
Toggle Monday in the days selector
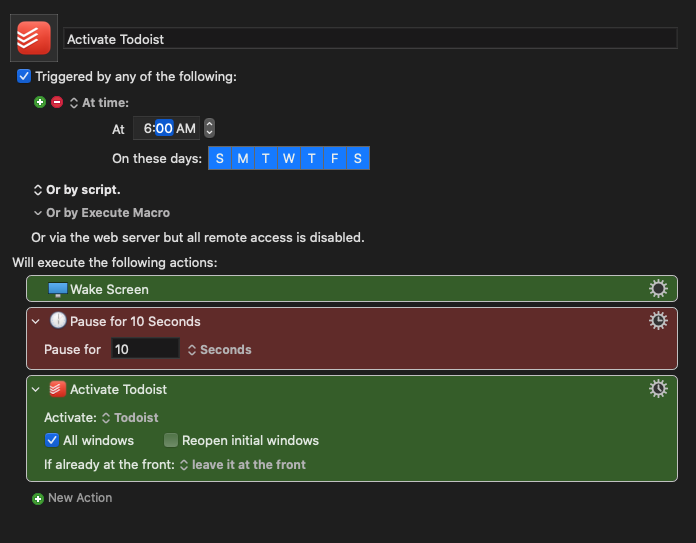[x=243, y=158]
